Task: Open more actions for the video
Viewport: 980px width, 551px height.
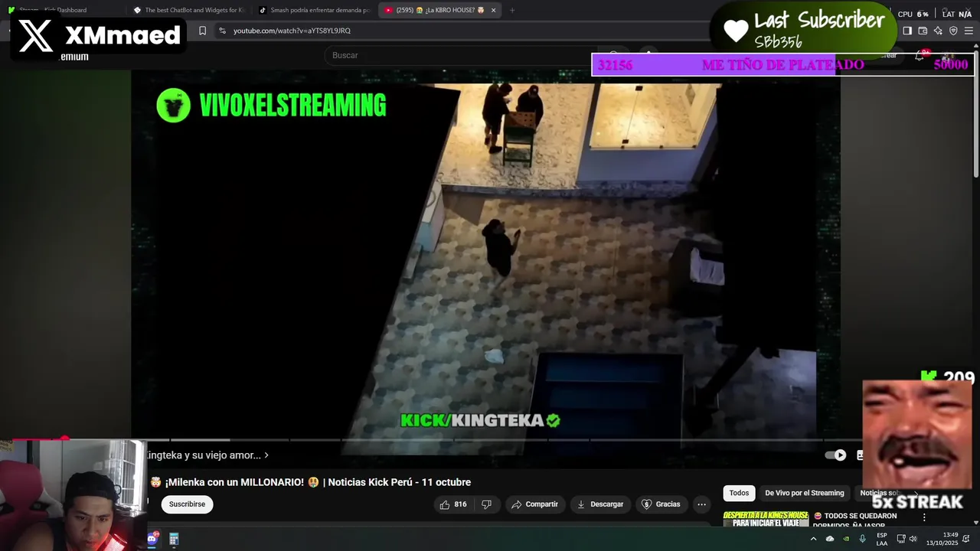Action: [701, 504]
